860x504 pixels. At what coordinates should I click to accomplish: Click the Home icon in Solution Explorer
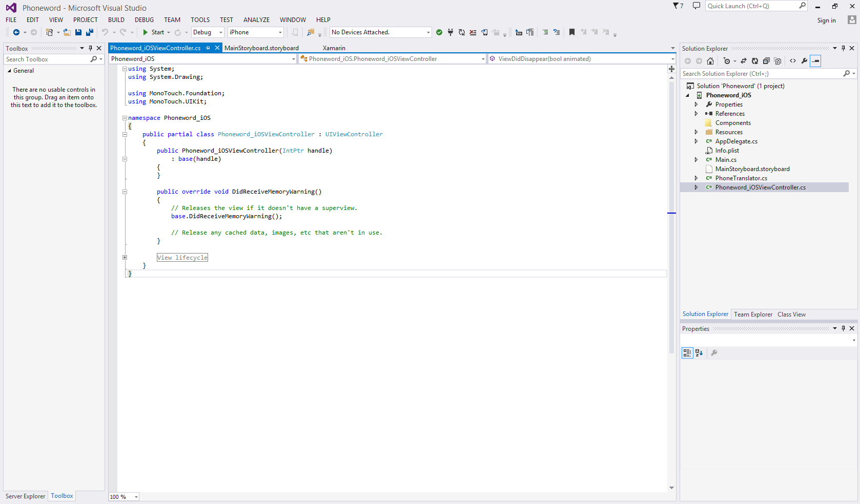click(x=710, y=61)
